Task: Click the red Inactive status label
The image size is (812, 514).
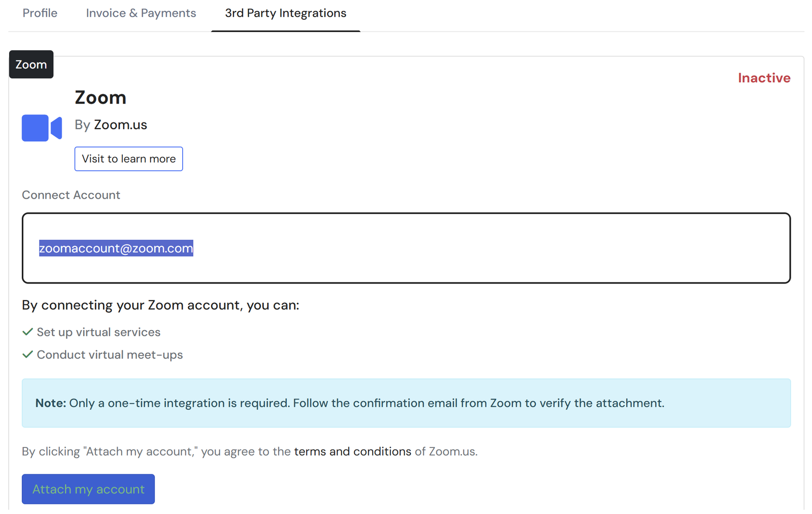Action: pyautogui.click(x=764, y=78)
